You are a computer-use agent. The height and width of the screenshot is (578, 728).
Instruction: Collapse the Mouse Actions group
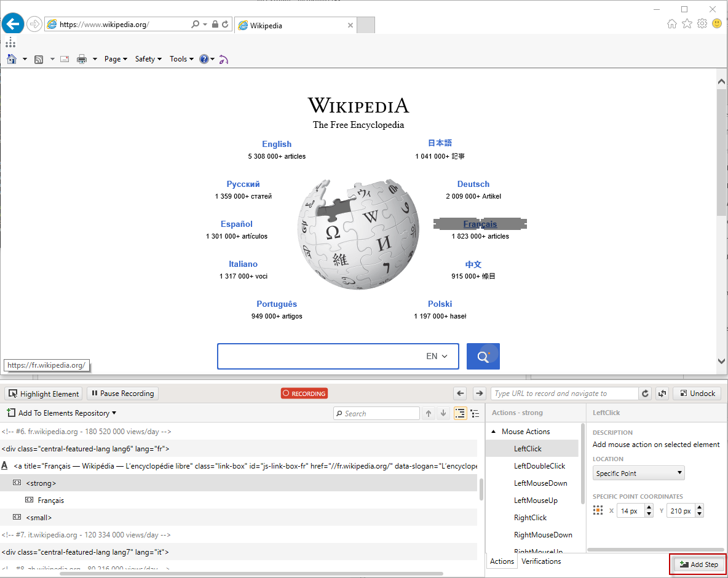pyautogui.click(x=494, y=431)
